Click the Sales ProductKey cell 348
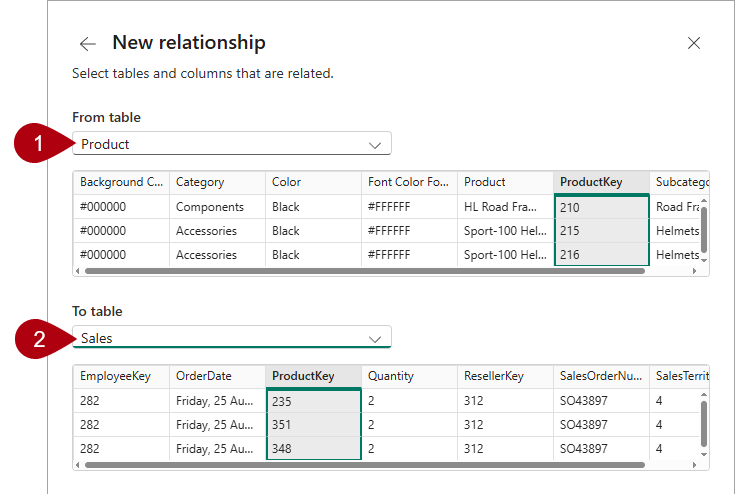The height and width of the screenshot is (494, 735). click(x=313, y=449)
